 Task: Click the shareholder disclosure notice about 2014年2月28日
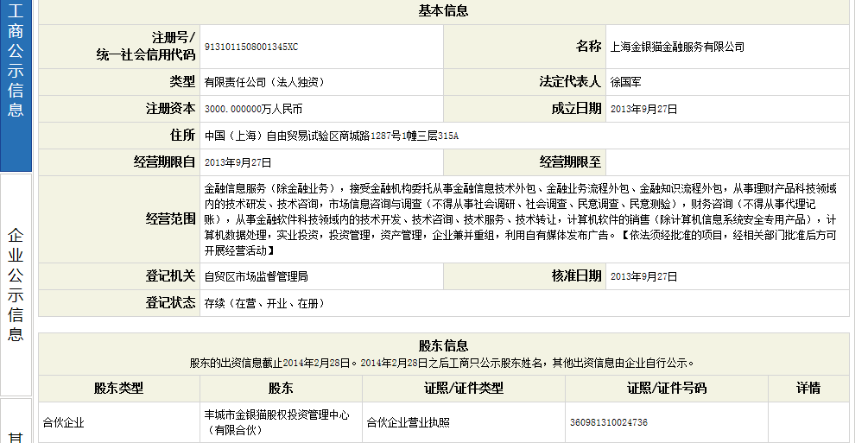pos(441,364)
